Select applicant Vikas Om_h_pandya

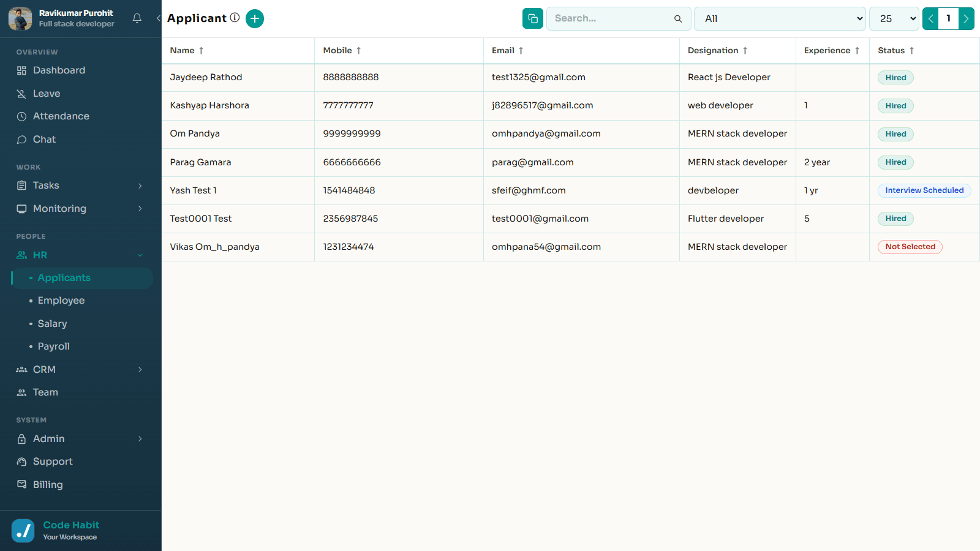(214, 247)
